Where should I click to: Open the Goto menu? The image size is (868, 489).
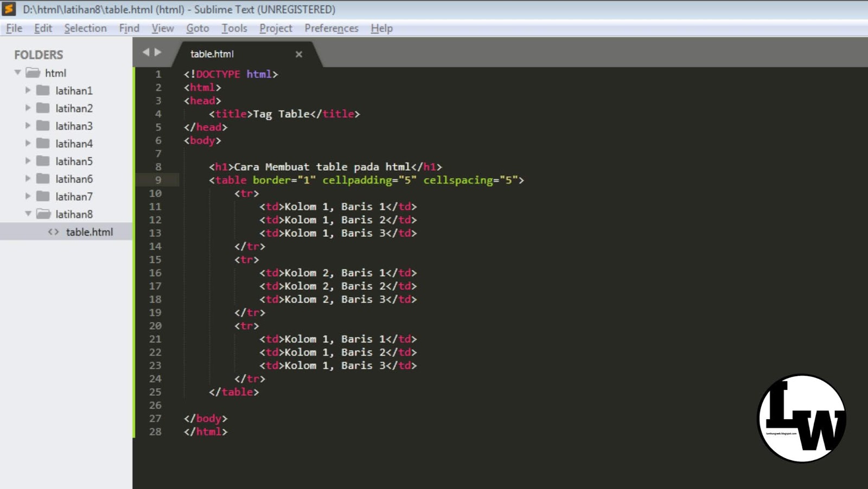point(197,28)
